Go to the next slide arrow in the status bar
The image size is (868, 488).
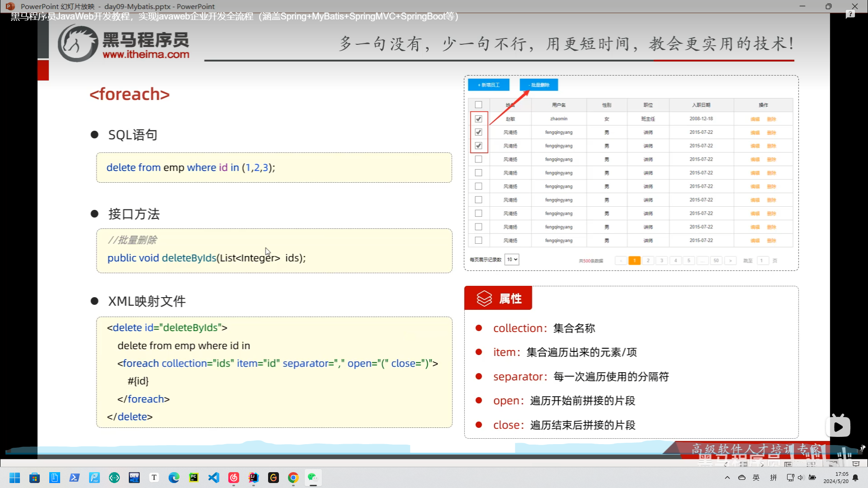click(762, 464)
